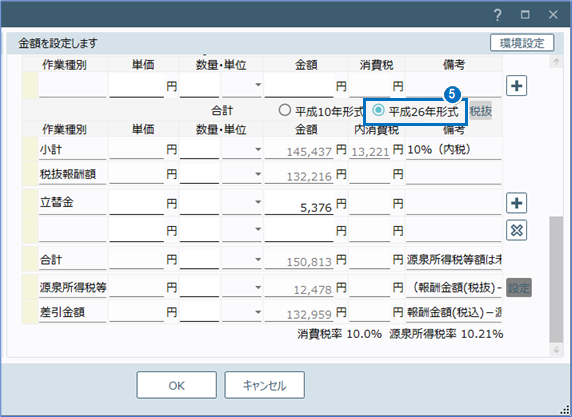Open help with the question mark icon
The width and height of the screenshot is (572, 417).
(497, 15)
